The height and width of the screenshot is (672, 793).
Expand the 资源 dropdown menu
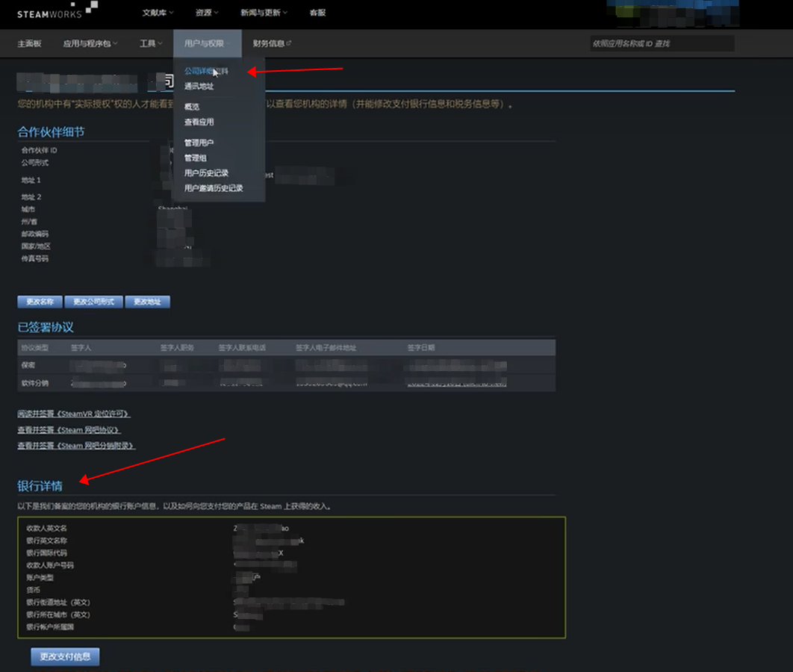click(206, 13)
